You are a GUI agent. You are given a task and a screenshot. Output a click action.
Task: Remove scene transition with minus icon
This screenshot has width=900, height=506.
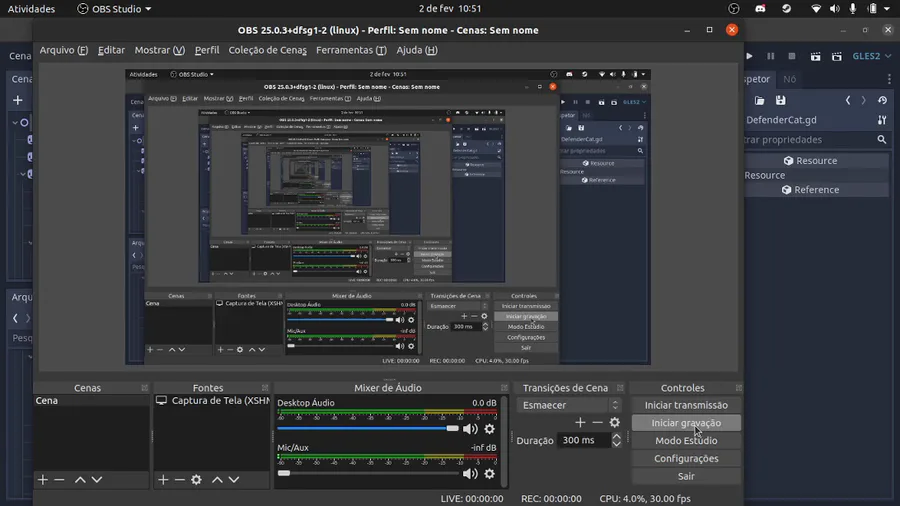(x=598, y=422)
